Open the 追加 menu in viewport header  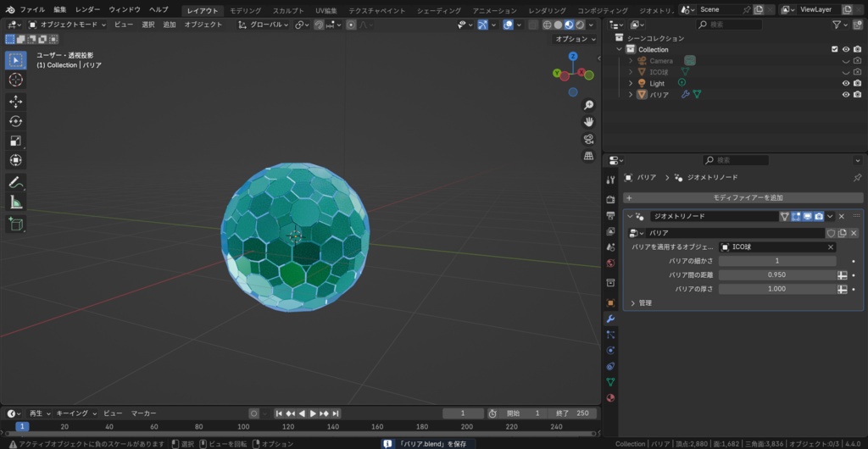point(170,25)
